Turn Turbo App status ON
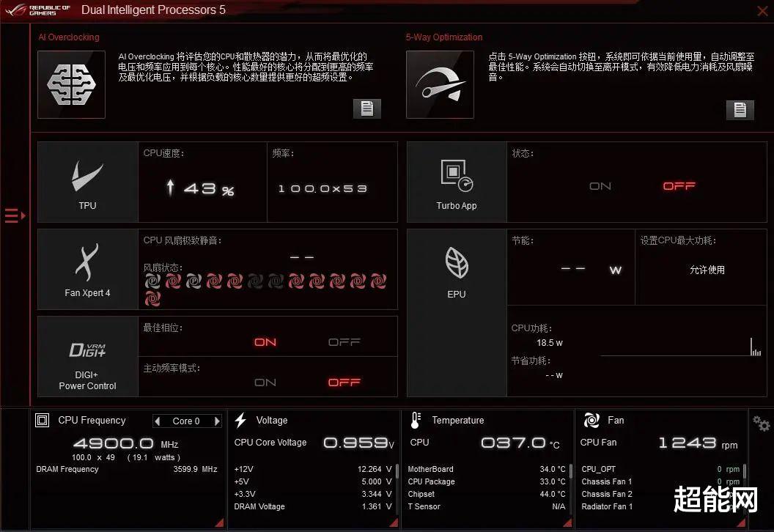Image resolution: width=774 pixels, height=532 pixels. coord(600,186)
